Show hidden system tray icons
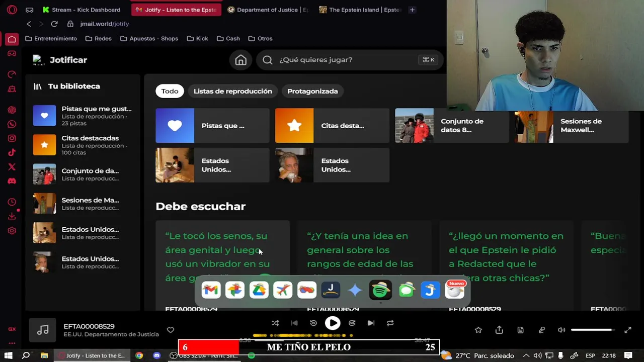The width and height of the screenshot is (644, 362). 526,355
